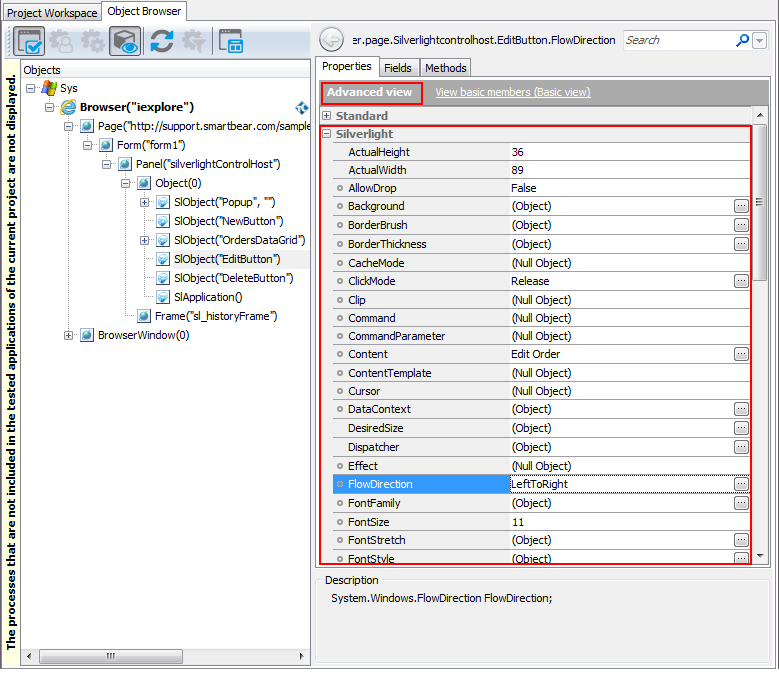Image resolution: width=779 pixels, height=673 pixels.
Task: Click the window layout icon in toolbar
Action: 231,41
